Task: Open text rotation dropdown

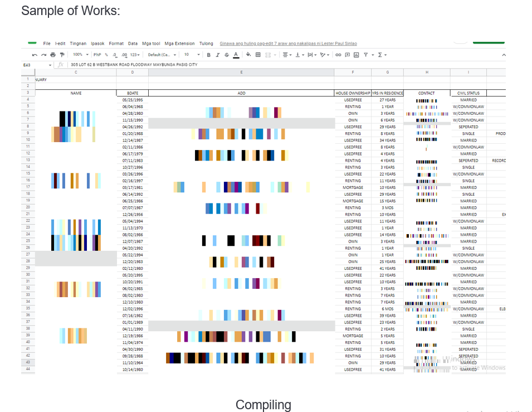Action: (x=324, y=55)
